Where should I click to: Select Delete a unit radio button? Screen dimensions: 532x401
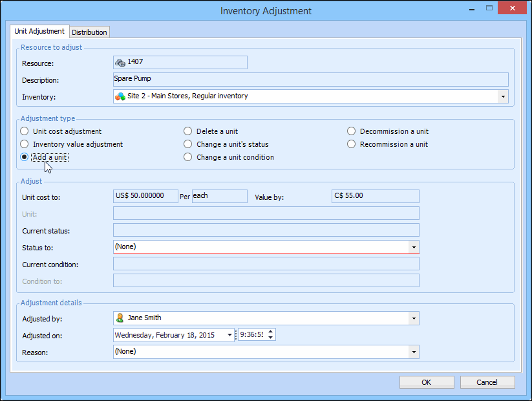coord(188,131)
